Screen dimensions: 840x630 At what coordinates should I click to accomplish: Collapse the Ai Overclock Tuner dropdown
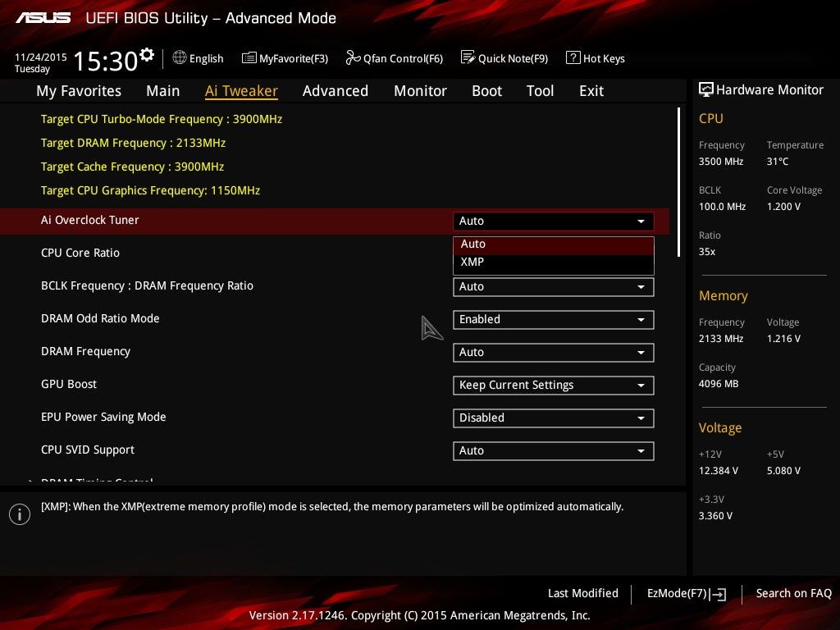[x=554, y=221]
